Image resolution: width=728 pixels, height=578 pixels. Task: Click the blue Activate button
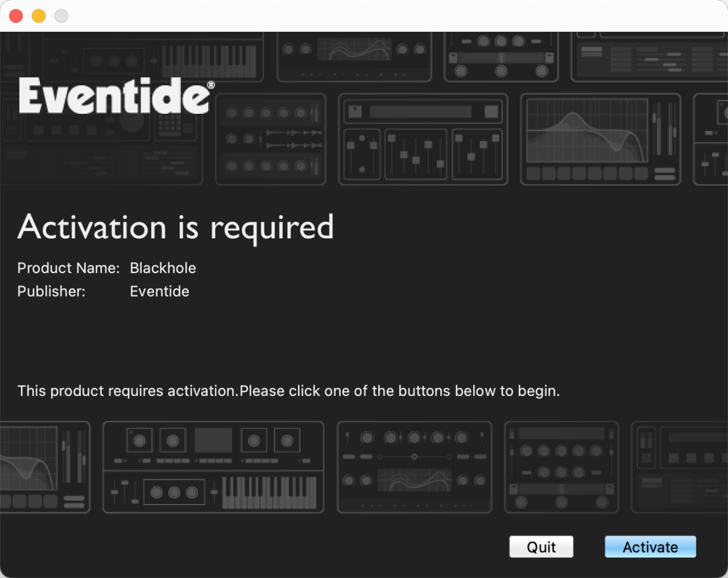click(650, 546)
